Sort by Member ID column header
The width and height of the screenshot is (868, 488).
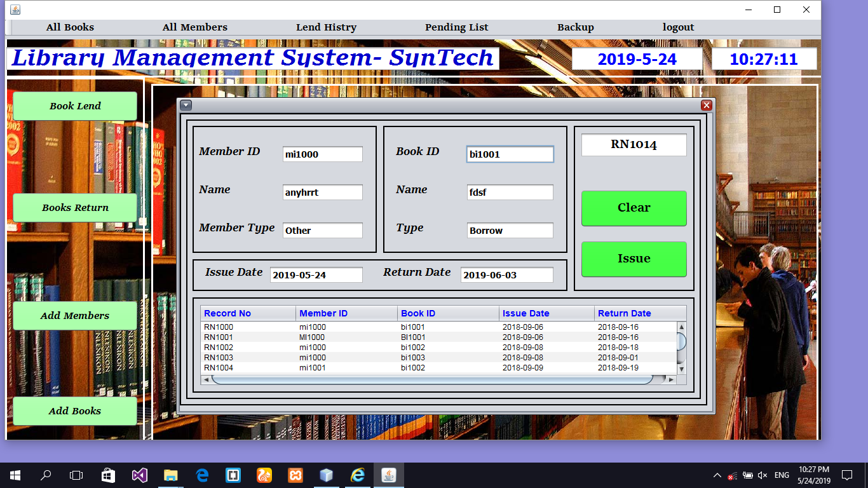347,313
